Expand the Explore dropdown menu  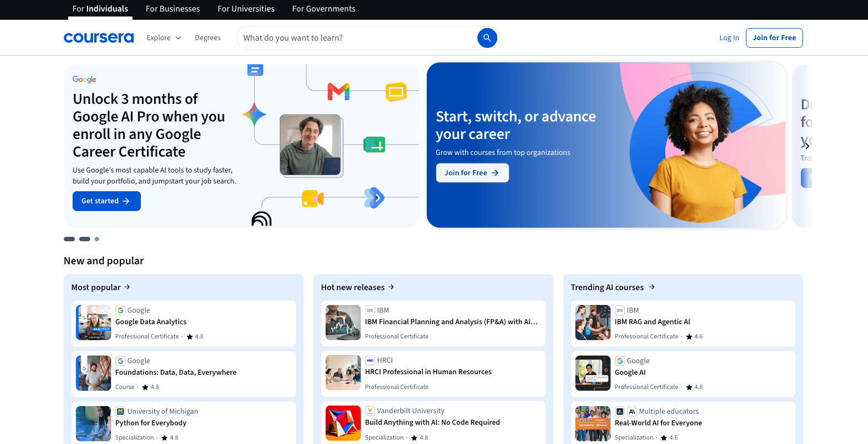point(164,38)
